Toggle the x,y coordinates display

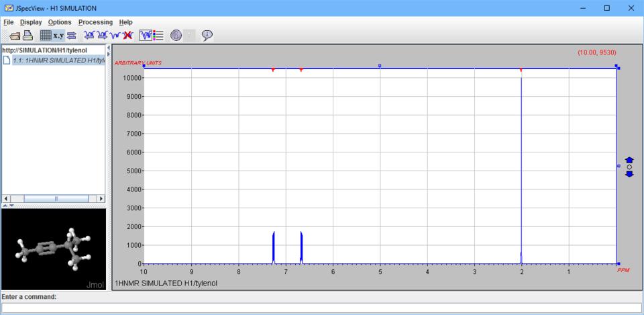coord(59,35)
